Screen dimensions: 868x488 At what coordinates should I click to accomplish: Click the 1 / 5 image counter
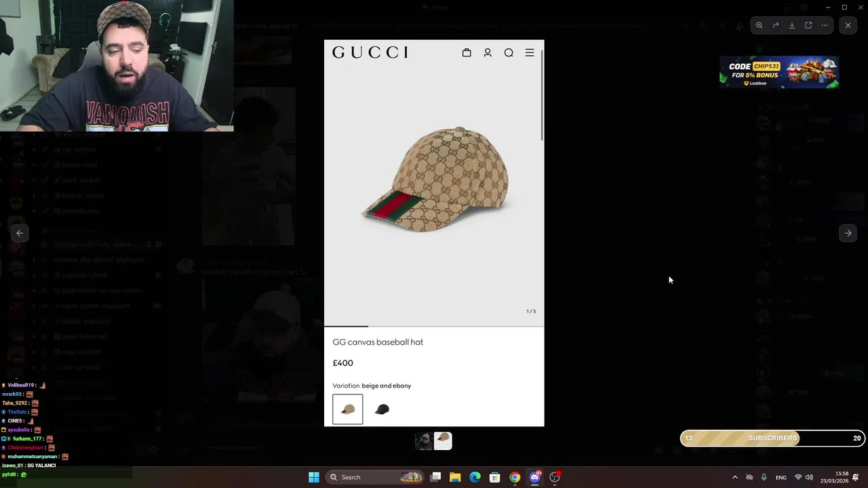531,311
